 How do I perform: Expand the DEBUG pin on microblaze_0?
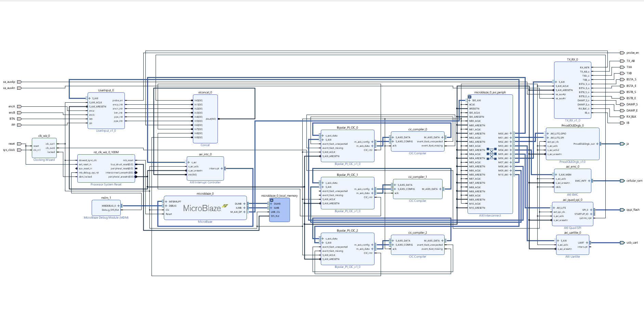(x=166, y=206)
